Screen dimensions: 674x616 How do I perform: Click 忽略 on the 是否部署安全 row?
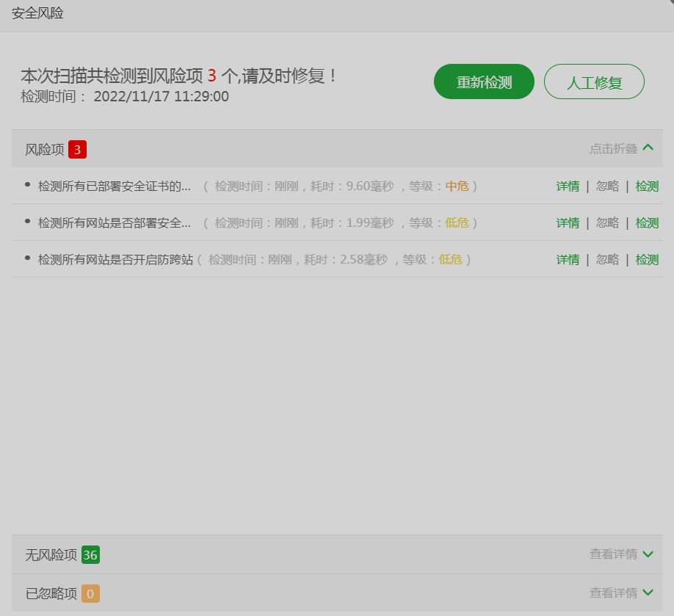click(x=607, y=222)
